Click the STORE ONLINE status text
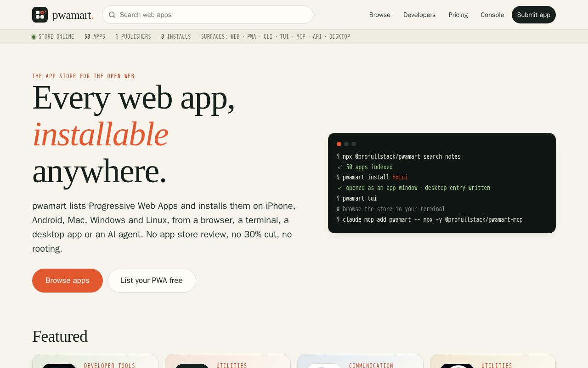The width and height of the screenshot is (588, 368). (x=56, y=37)
